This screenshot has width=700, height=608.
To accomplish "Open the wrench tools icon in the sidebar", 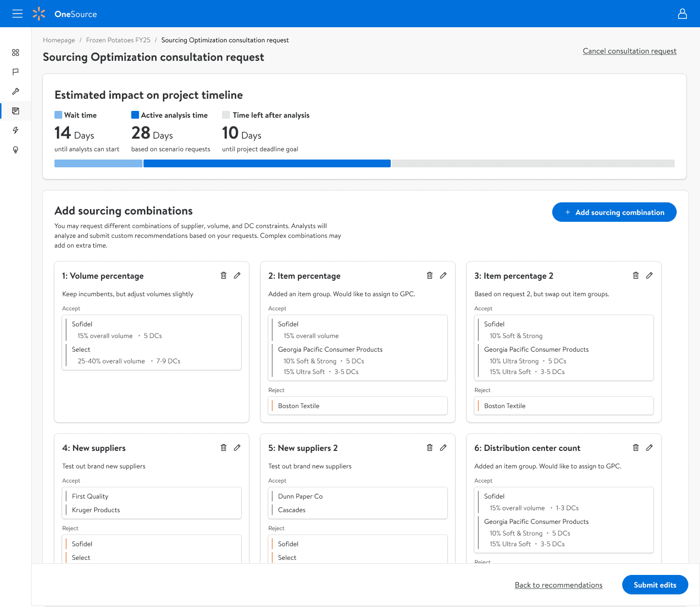I will pos(16,91).
